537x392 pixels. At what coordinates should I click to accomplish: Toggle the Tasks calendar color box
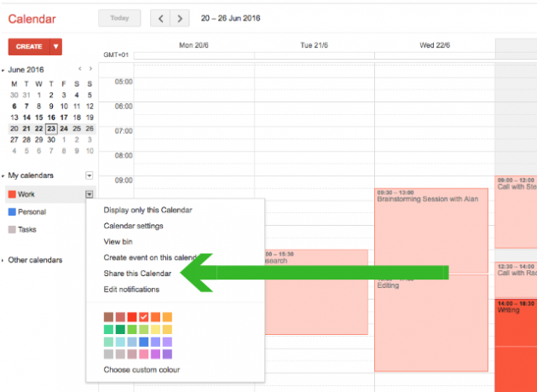coord(12,229)
